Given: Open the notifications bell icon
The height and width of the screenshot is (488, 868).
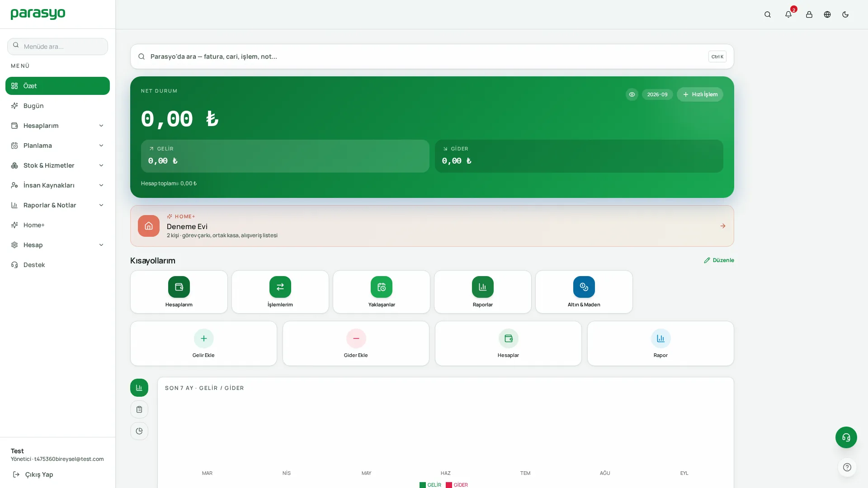Looking at the screenshot, I should (788, 14).
